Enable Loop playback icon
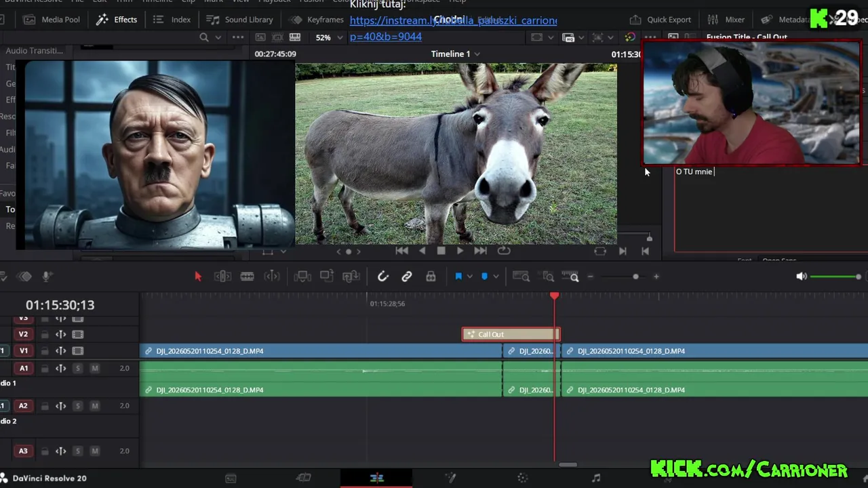This screenshot has width=868, height=488. pyautogui.click(x=504, y=251)
